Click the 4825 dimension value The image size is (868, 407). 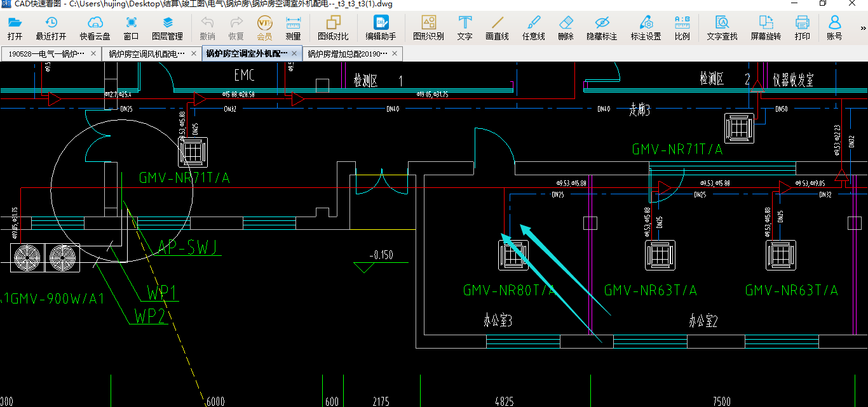pyautogui.click(x=505, y=402)
